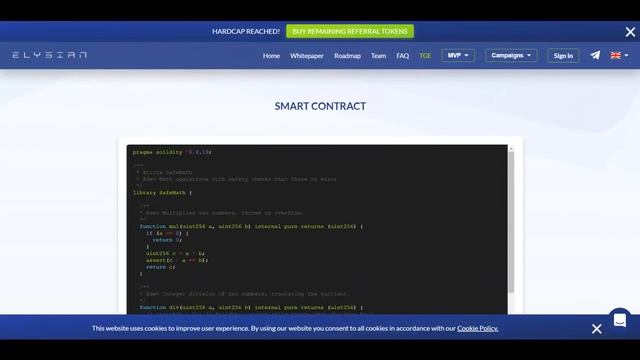This screenshot has width=640, height=360.
Task: Dismiss the cookie consent notice
Action: [x=596, y=329]
